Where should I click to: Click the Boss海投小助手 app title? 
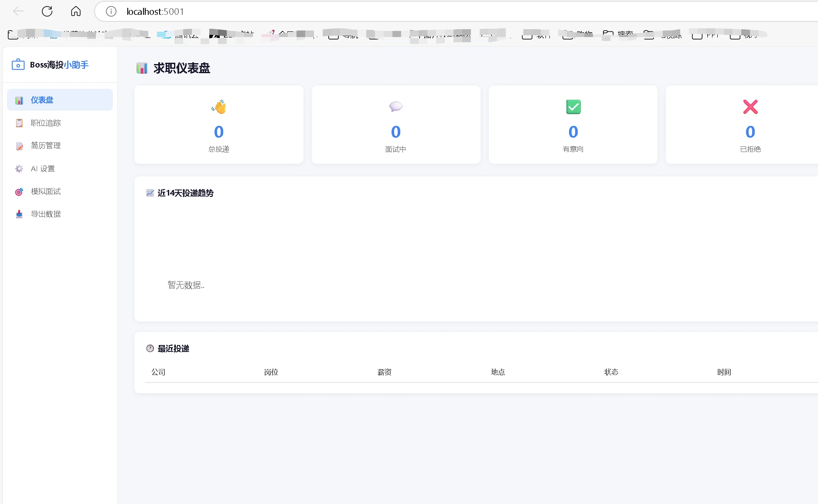click(x=59, y=65)
